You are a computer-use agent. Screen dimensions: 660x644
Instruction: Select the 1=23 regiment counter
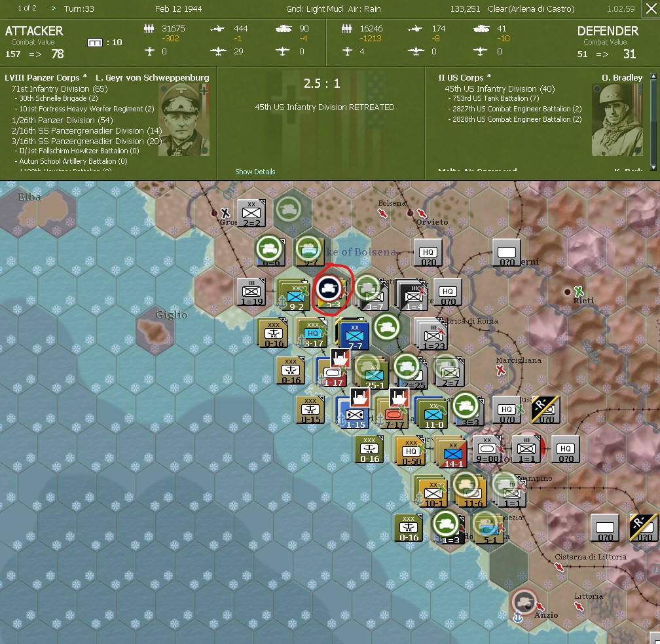[433, 335]
